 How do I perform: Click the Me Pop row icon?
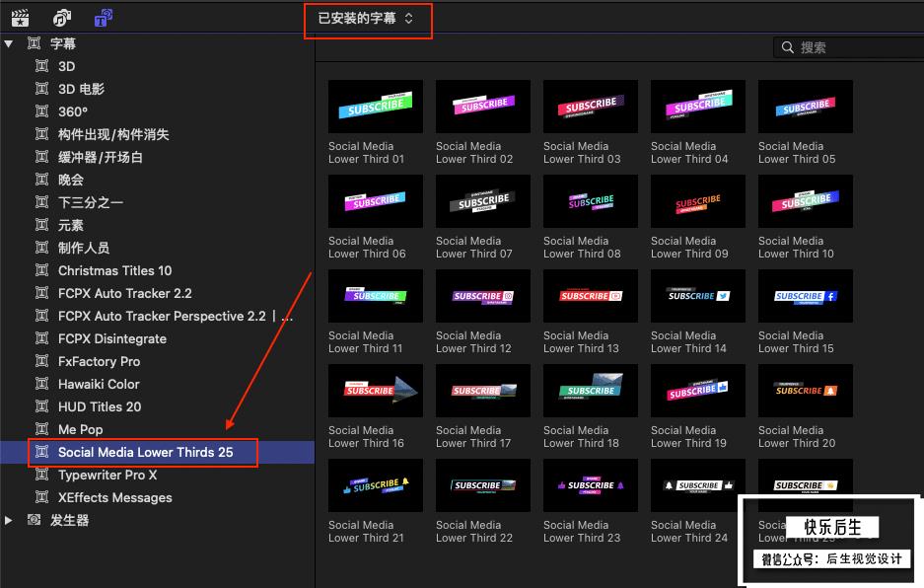[x=41, y=429]
